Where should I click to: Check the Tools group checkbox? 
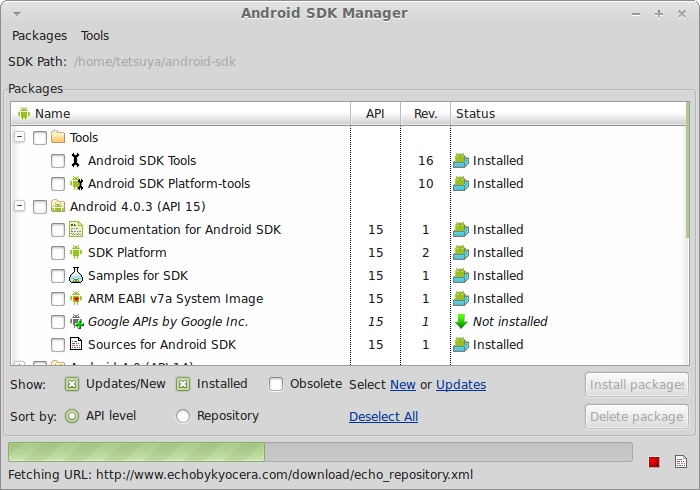(x=40, y=137)
